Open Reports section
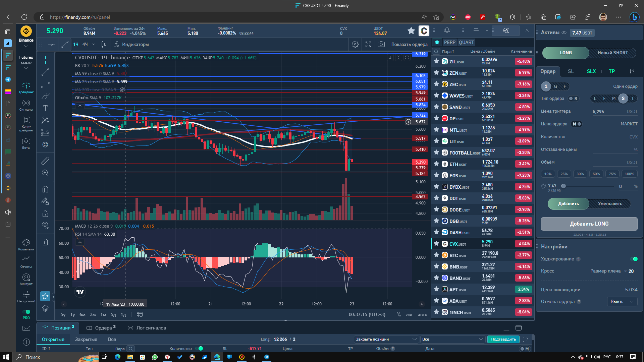The width and height of the screenshot is (644, 362). (x=26, y=262)
